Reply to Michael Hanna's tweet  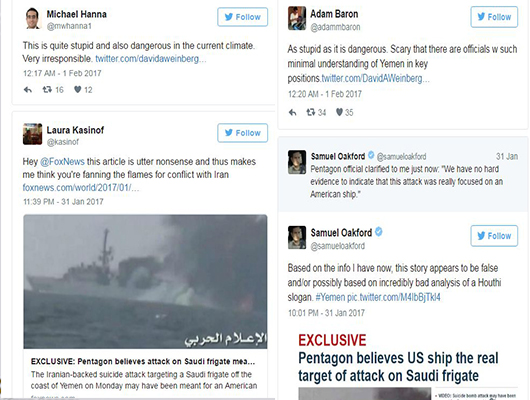[x=28, y=90]
